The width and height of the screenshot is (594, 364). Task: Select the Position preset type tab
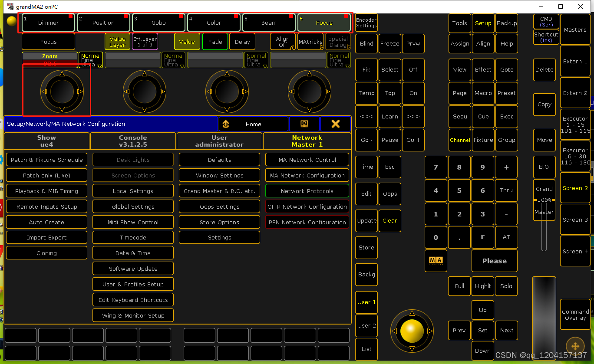103,23
